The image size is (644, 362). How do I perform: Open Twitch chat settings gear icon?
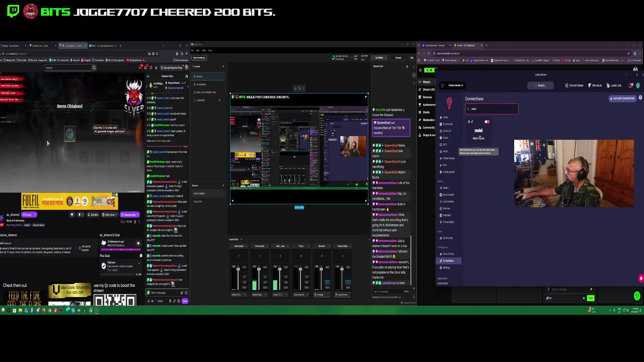[x=179, y=301]
